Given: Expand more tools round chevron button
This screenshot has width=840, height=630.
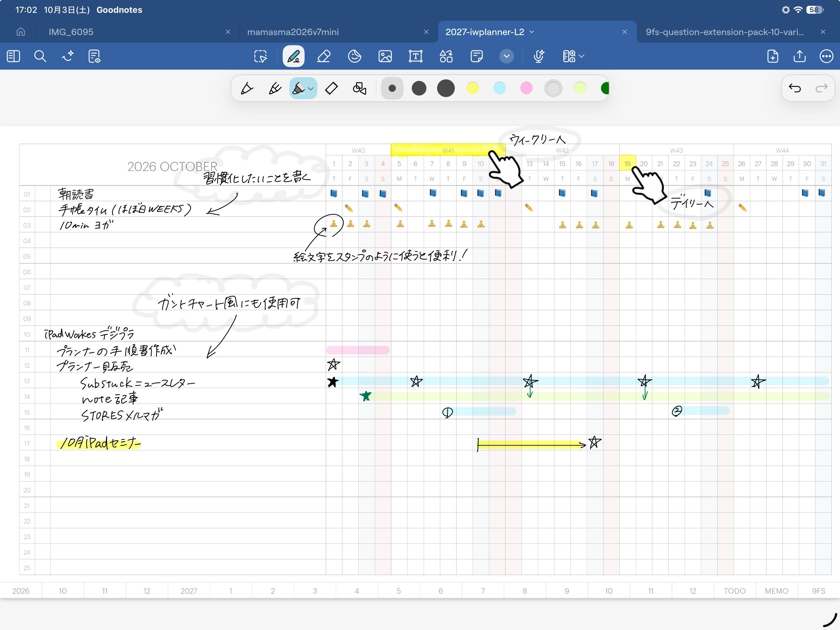Looking at the screenshot, I should point(506,56).
